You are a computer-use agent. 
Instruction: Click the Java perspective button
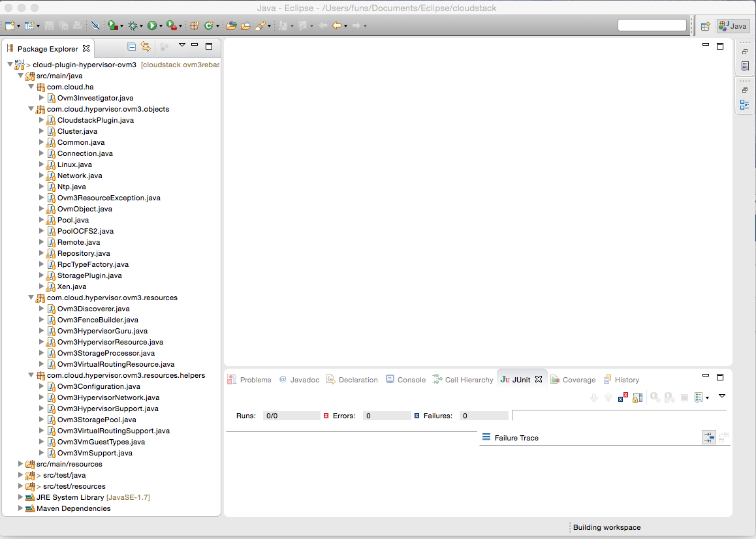(733, 26)
